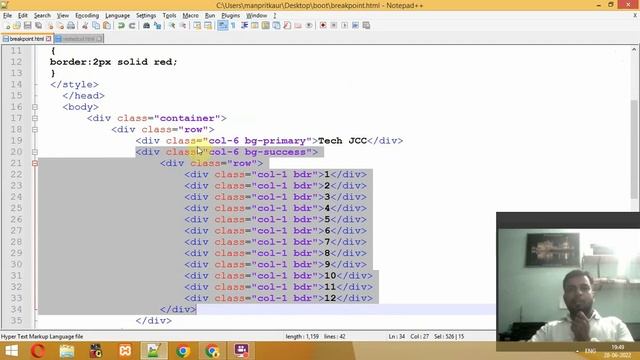640x360 pixels.
Task: Play back the recorded macro
Action: [344, 26]
